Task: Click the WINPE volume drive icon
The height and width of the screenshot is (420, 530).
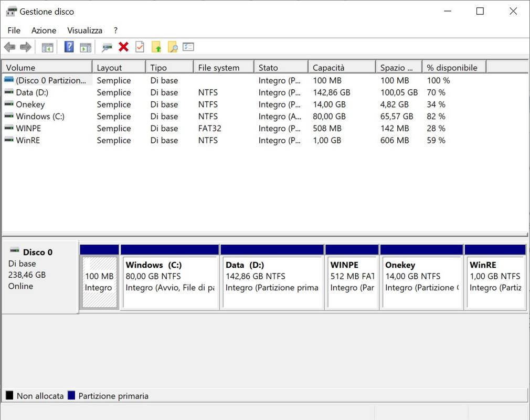Action: tap(9, 128)
